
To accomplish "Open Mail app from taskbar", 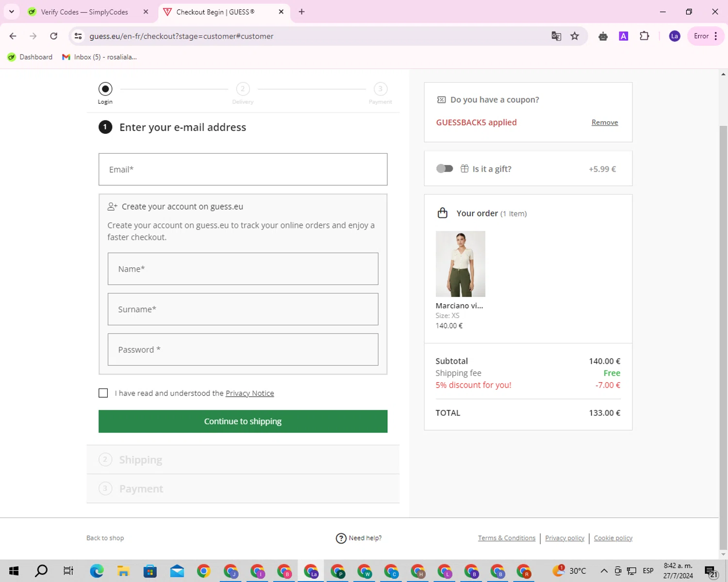I will click(x=177, y=571).
